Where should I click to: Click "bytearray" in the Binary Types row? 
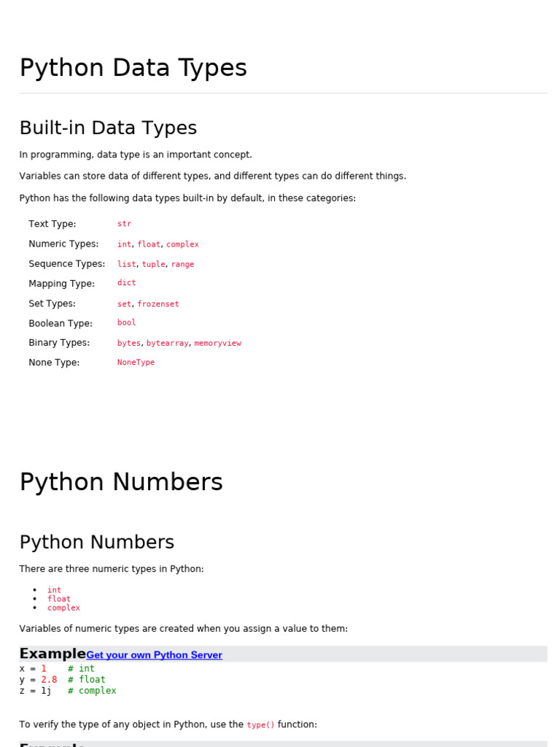(167, 343)
